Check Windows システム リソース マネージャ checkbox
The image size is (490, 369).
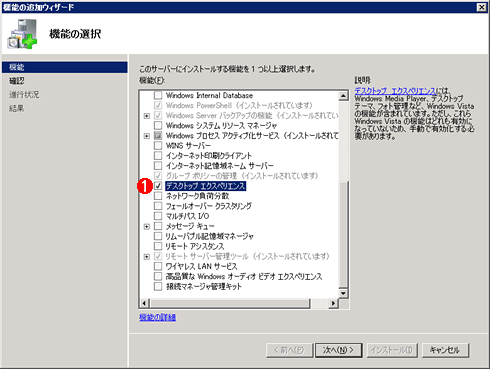(158, 126)
